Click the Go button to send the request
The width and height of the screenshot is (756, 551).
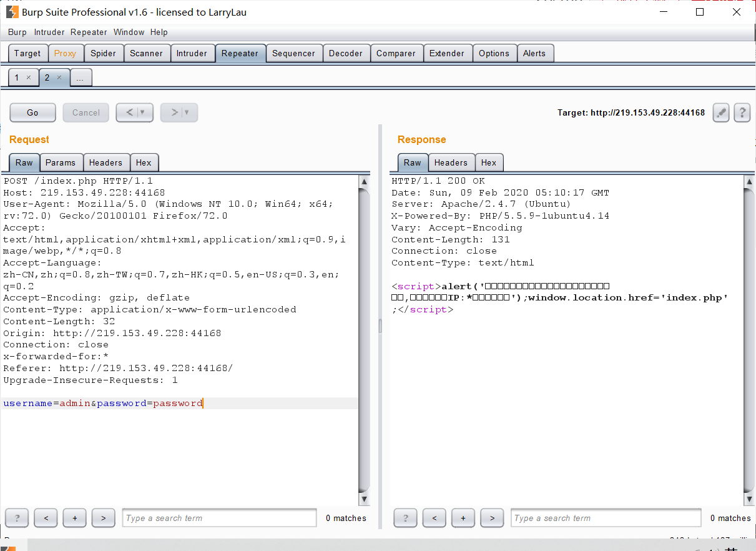click(32, 112)
